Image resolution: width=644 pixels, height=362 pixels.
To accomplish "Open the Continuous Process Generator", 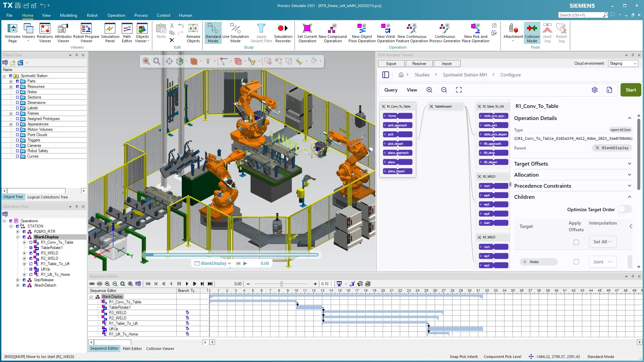I will 445,33.
